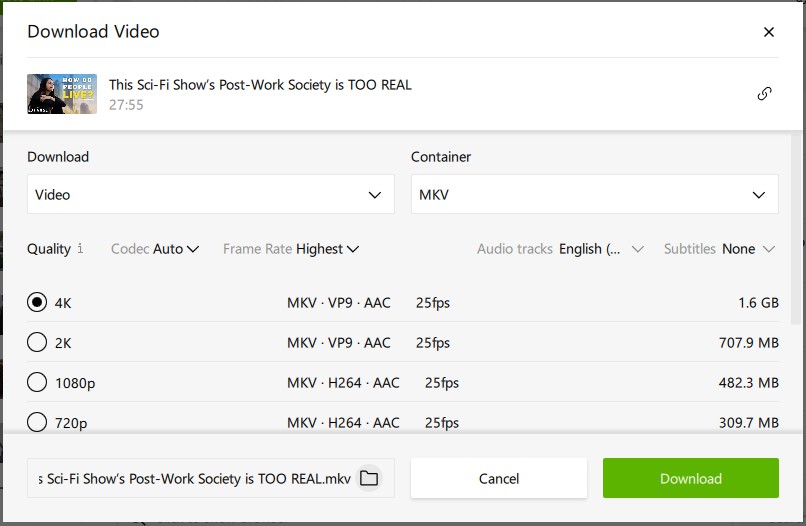Click the Cancel button
The image size is (806, 526).
tap(498, 478)
